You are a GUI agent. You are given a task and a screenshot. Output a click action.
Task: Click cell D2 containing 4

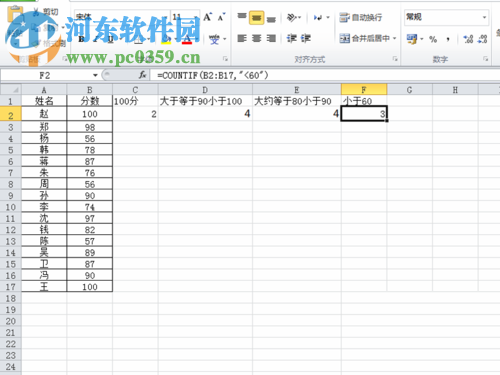[205, 114]
